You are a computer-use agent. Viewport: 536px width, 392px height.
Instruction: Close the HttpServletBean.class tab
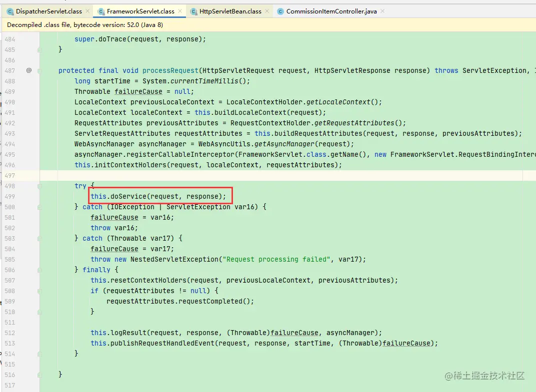point(267,11)
